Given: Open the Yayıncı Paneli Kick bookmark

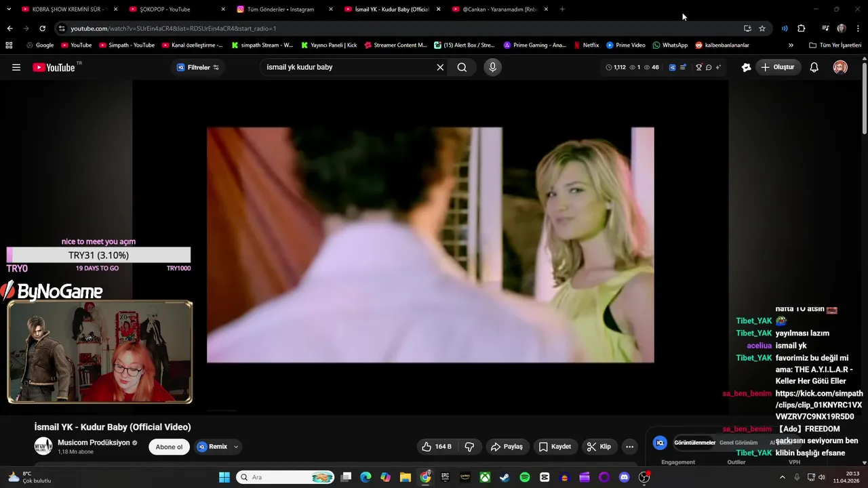Looking at the screenshot, I should pyautogui.click(x=328, y=45).
